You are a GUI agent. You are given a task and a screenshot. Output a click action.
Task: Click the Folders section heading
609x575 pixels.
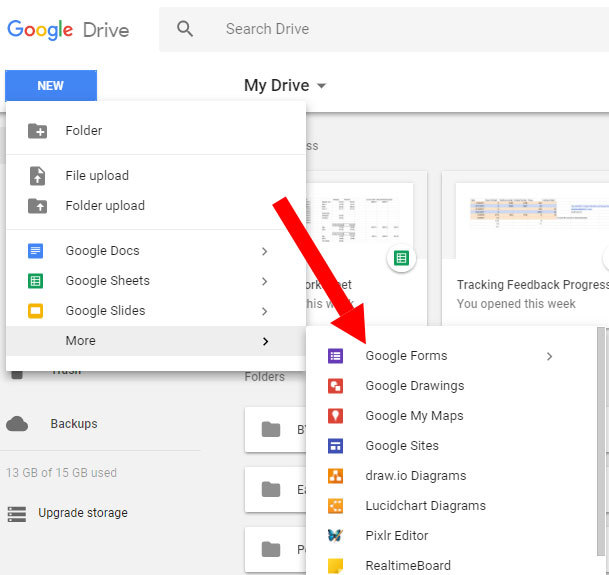pos(264,376)
